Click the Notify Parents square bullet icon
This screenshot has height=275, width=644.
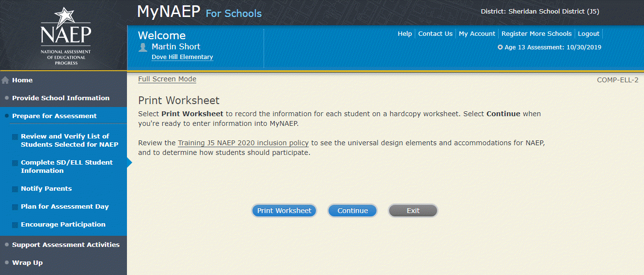pos(16,189)
